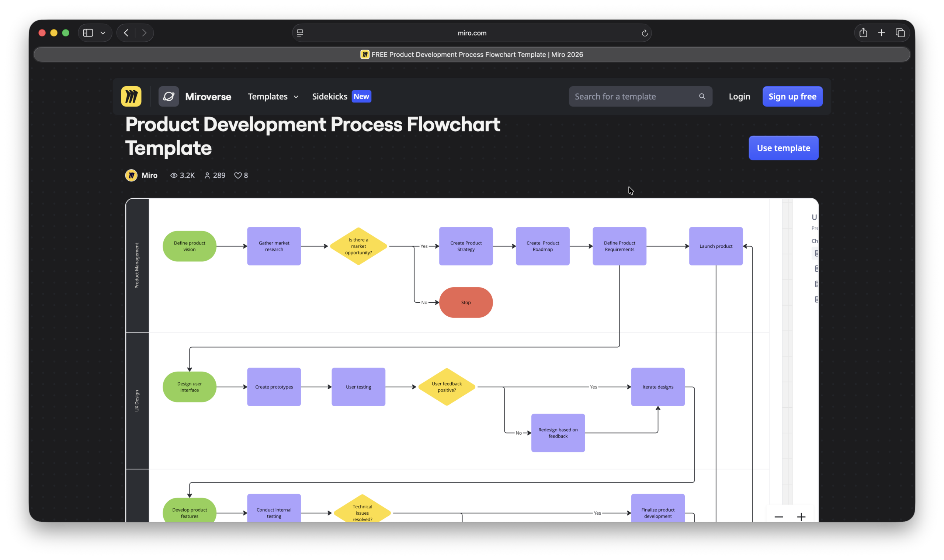The width and height of the screenshot is (944, 560).
Task: Click the New badge next to Sidekicks
Action: [x=361, y=97]
